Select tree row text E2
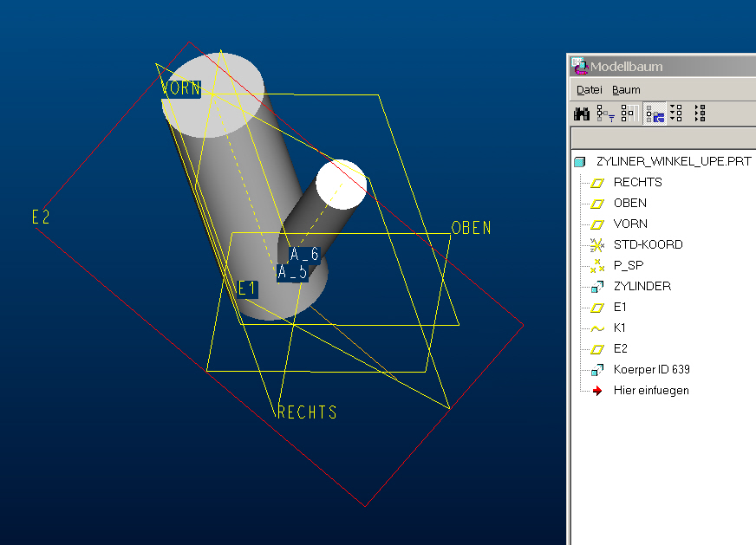This screenshot has height=545, width=756. point(620,348)
